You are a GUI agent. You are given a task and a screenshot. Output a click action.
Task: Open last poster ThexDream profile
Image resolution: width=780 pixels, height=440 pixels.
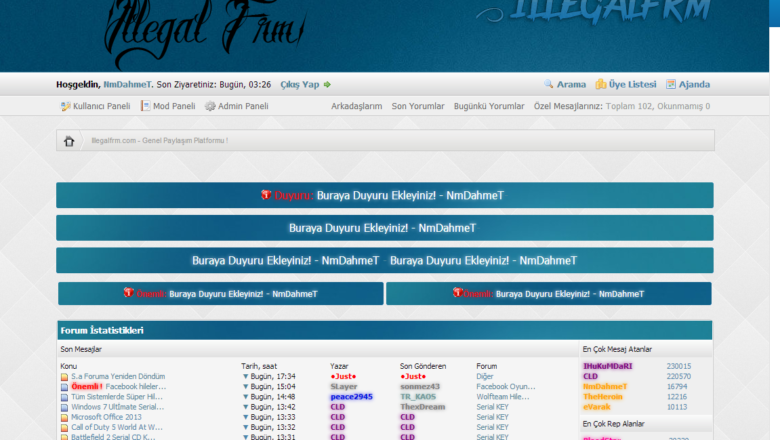pos(422,407)
